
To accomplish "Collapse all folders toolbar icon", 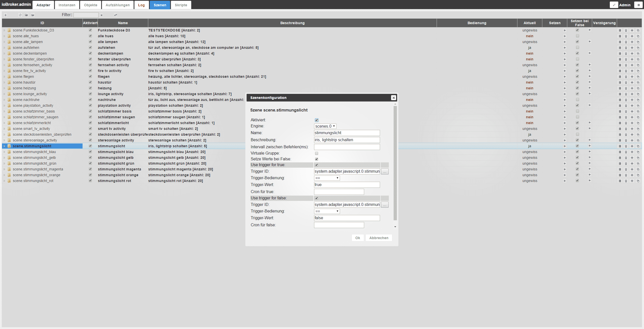I will click(x=26, y=15).
